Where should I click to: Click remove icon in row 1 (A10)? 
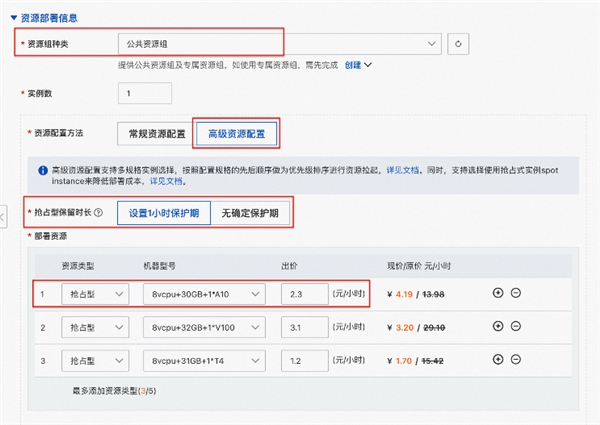(516, 293)
